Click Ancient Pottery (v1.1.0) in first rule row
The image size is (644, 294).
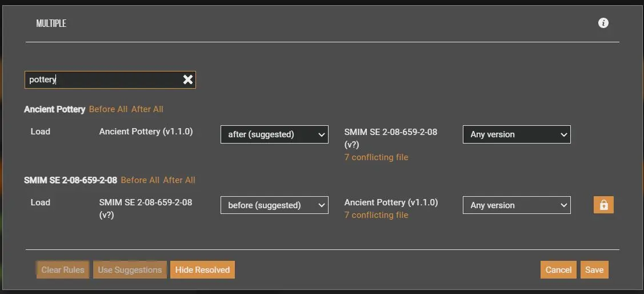[146, 132]
